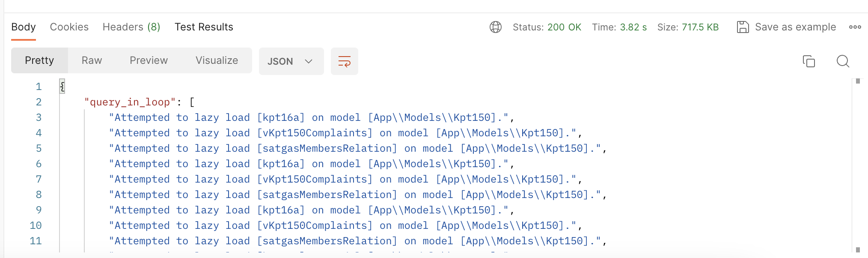Image resolution: width=868 pixels, height=258 pixels.
Task: Toggle the wrap lines icon
Action: [344, 61]
